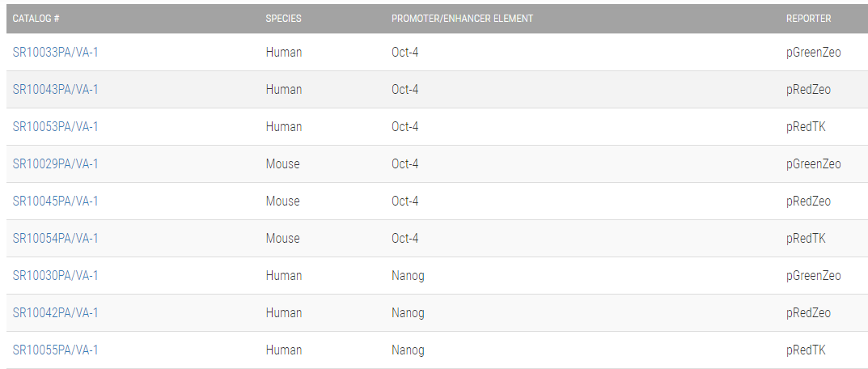Open catalog link SR10053PA/VA-1
The image size is (868, 369).
56,127
